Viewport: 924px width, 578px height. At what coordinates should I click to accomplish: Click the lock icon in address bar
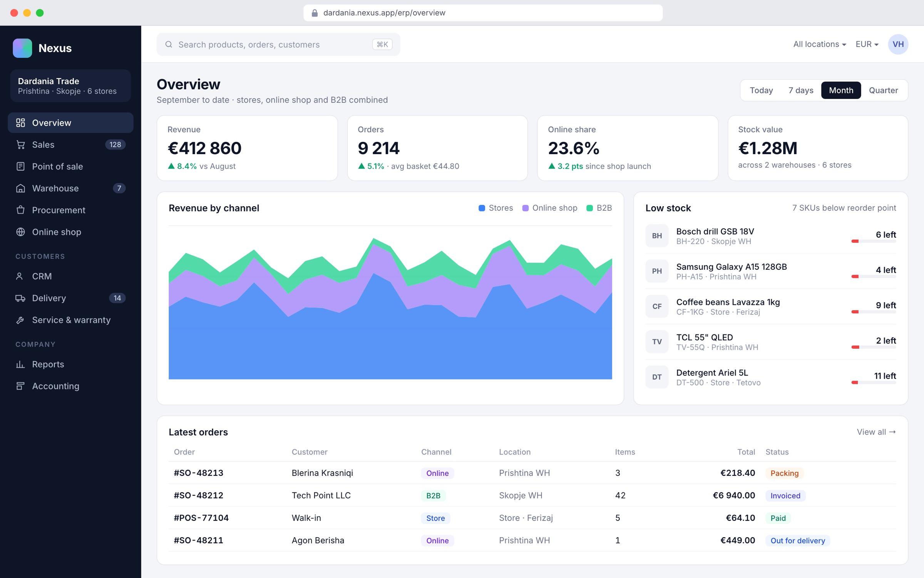click(315, 13)
